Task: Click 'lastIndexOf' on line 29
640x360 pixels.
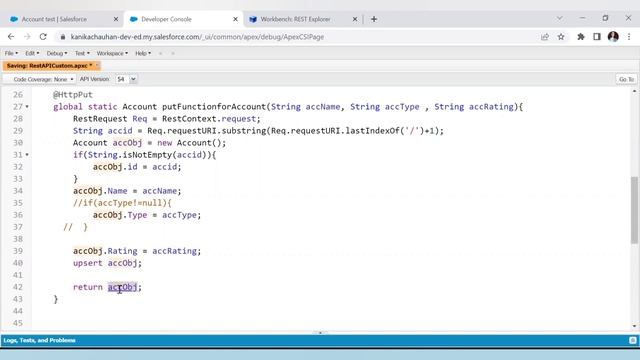Action: [373, 131]
